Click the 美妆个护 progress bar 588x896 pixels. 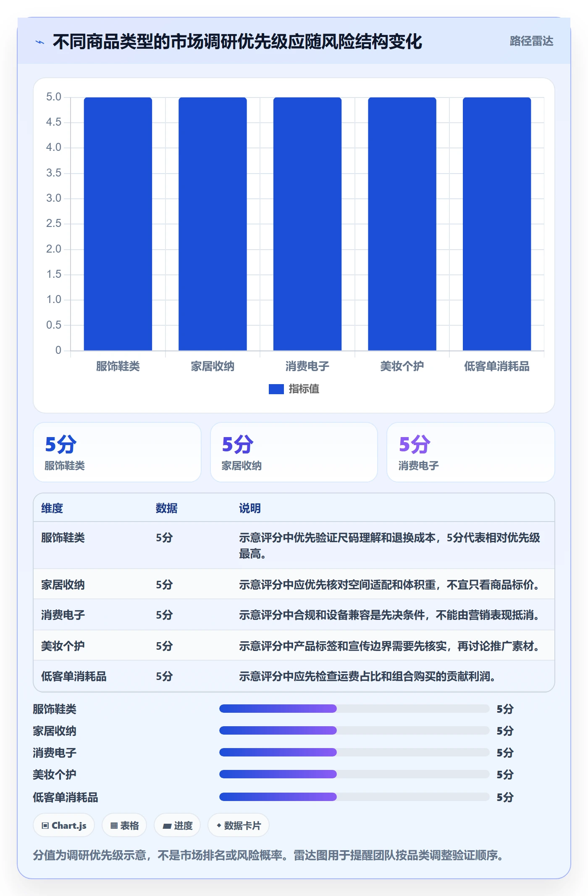[x=354, y=774]
